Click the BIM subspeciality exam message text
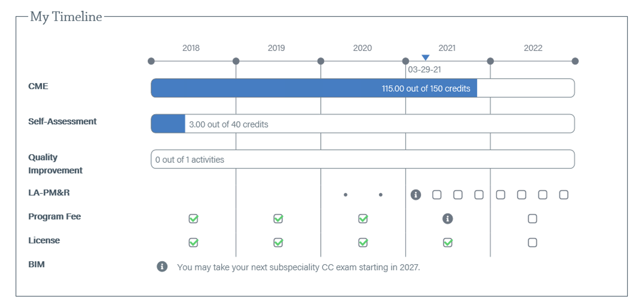 [298, 267]
